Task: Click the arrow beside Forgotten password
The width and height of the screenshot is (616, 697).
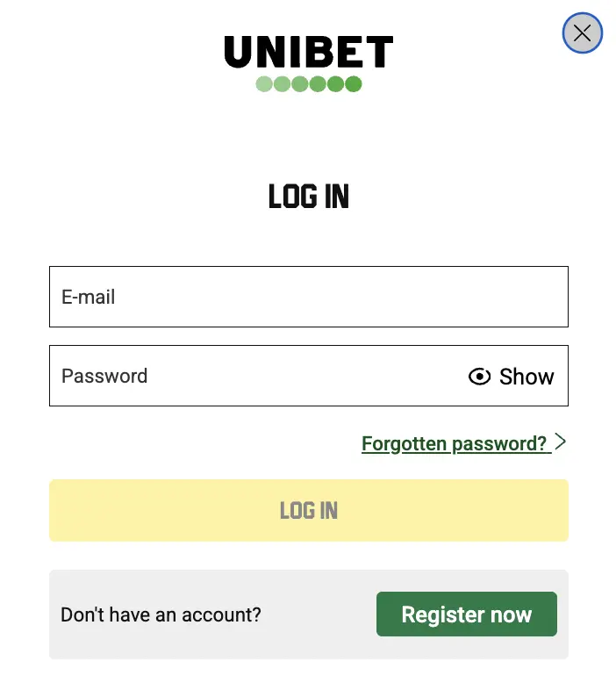Action: [x=561, y=442]
